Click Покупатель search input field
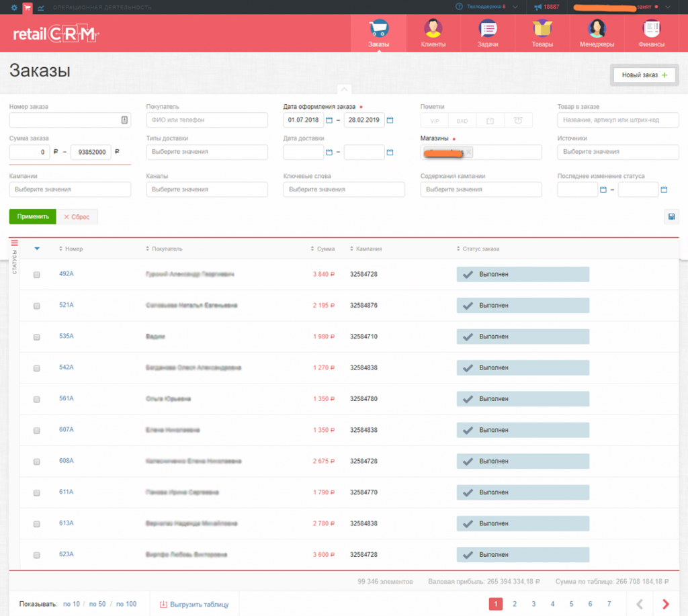 [x=207, y=120]
